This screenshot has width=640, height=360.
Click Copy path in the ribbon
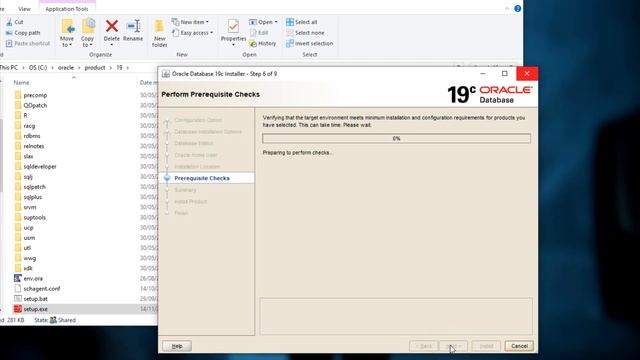(x=23, y=33)
